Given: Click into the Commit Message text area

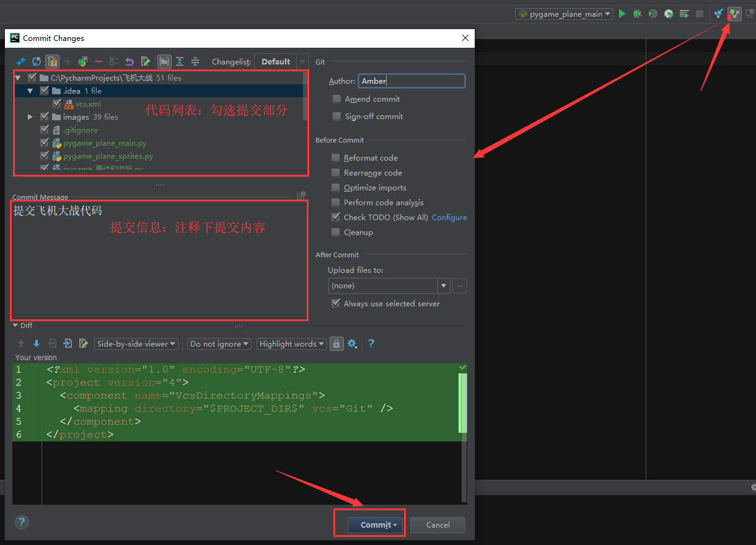Looking at the screenshot, I should (159, 260).
